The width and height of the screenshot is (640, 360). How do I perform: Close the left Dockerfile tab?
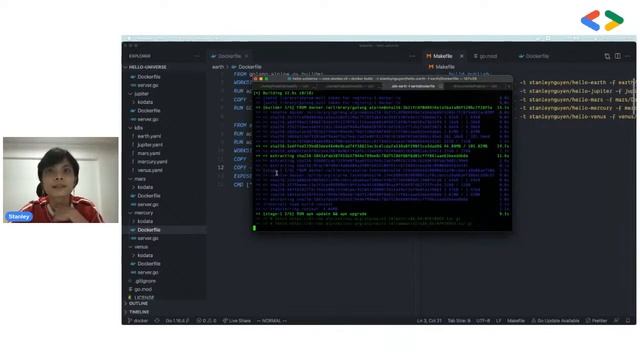point(247,56)
